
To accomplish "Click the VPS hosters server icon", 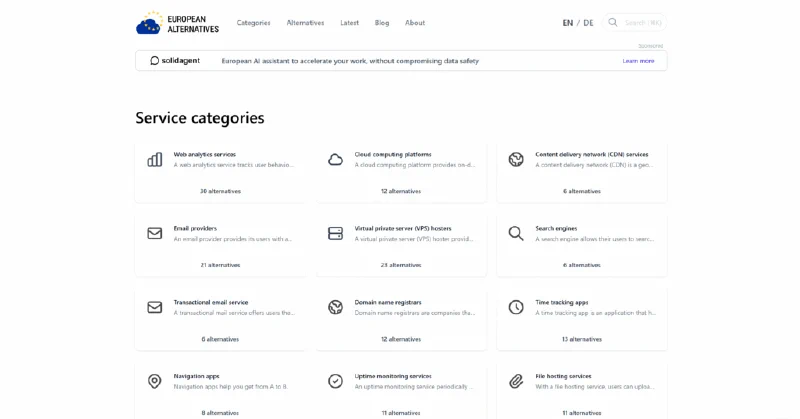I will click(335, 233).
